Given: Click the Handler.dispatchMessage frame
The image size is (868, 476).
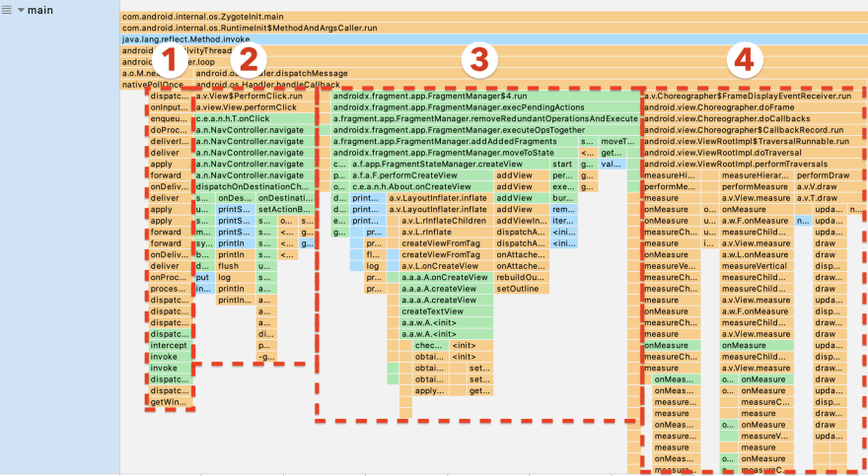Looking at the screenshot, I should 531,73.
